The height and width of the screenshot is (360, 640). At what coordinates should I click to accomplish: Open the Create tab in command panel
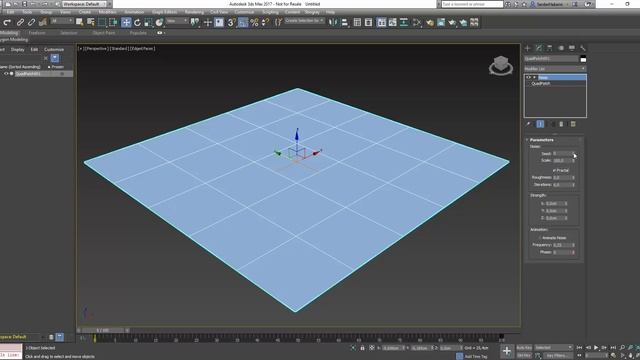click(x=528, y=48)
